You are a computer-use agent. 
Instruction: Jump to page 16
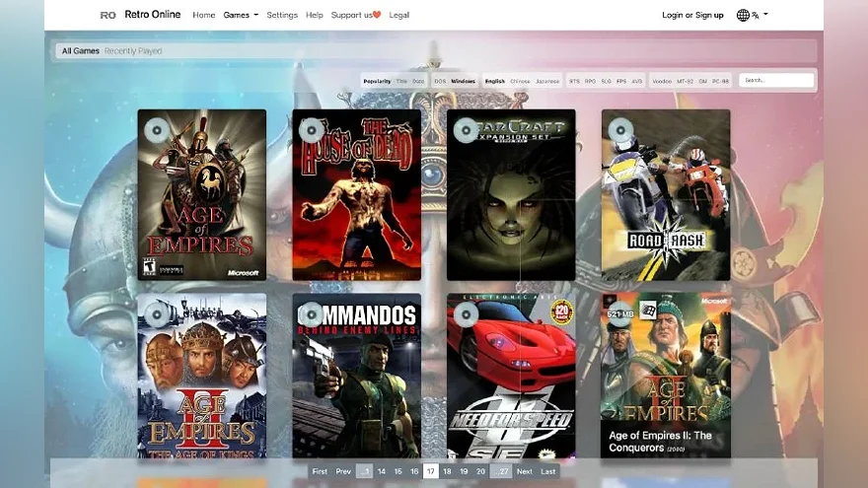point(414,471)
